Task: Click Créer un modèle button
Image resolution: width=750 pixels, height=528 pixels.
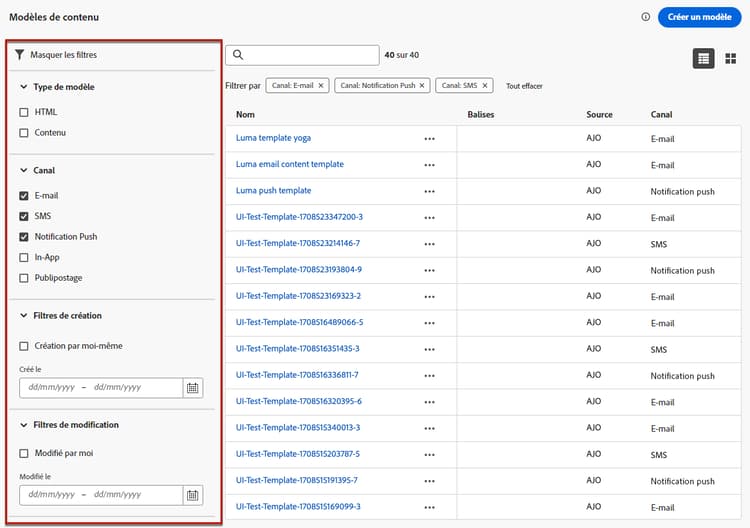Action: [699, 17]
